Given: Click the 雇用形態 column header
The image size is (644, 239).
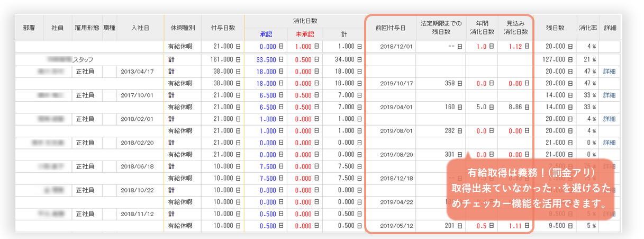Looking at the screenshot, I should 87,28.
